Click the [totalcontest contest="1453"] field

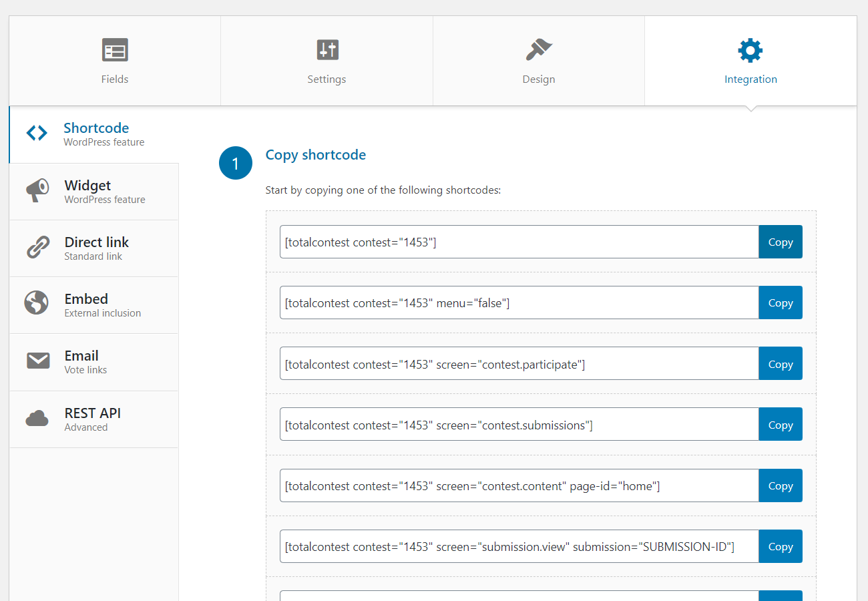pos(519,242)
